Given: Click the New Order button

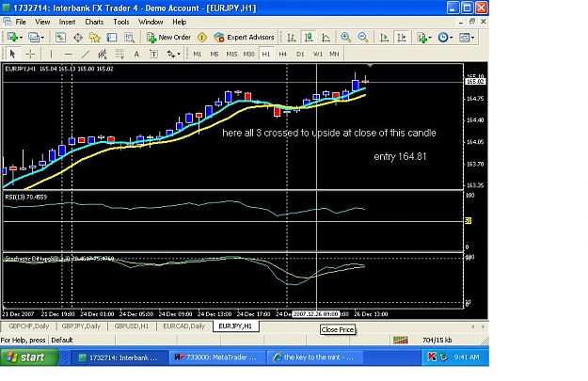Looking at the screenshot, I should click(x=169, y=37).
